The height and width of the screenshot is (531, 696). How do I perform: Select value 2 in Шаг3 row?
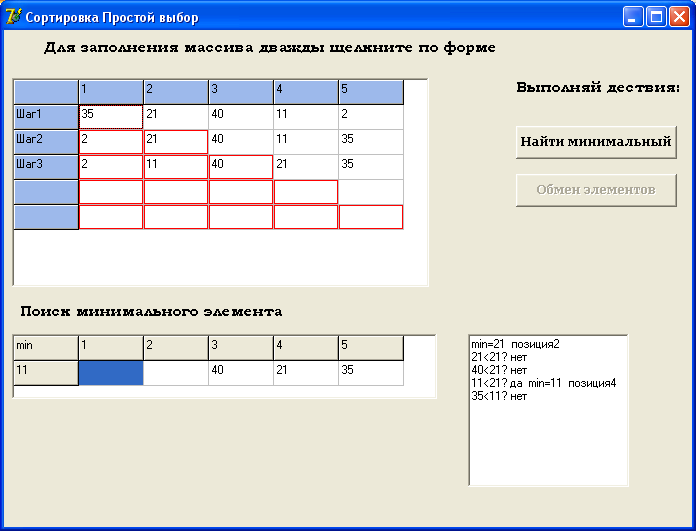tap(111, 167)
